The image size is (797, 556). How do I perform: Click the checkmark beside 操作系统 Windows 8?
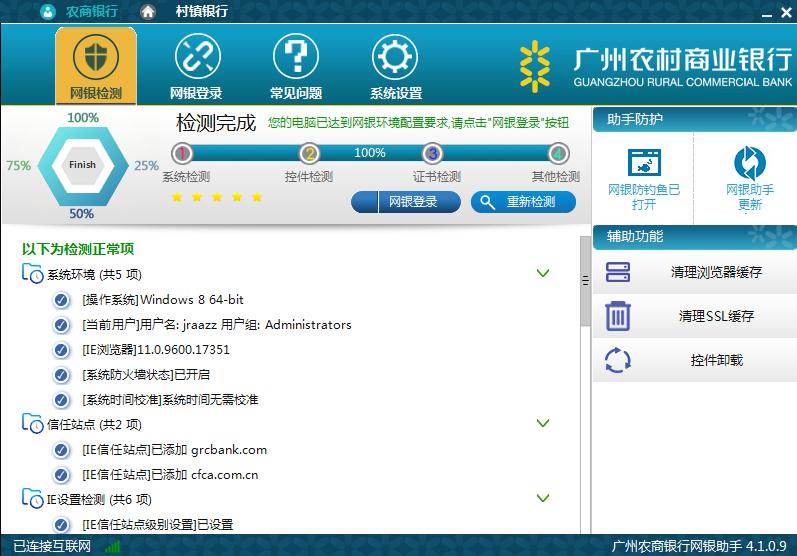(x=61, y=300)
